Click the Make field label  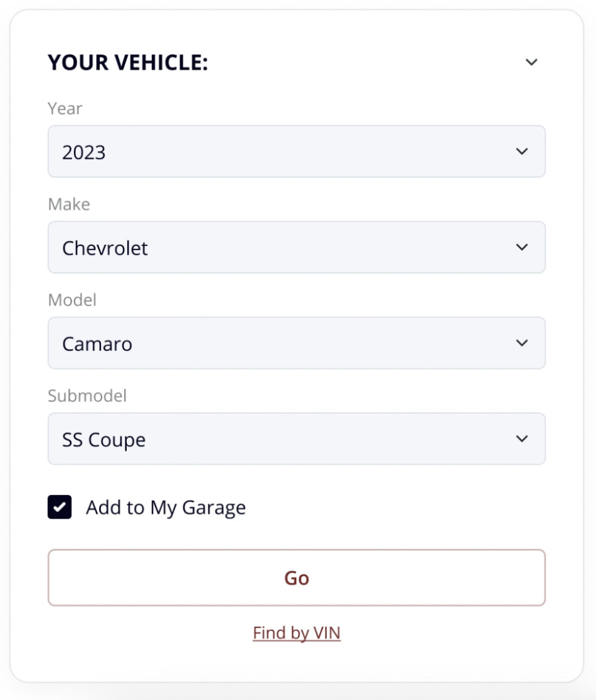69,204
